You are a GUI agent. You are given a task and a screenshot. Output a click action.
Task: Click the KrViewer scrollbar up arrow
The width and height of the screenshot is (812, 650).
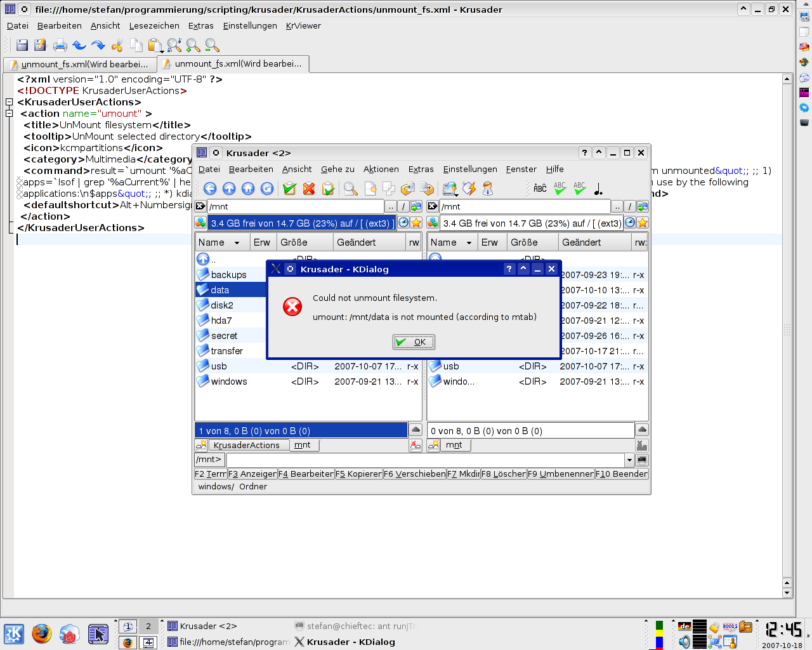tap(787, 79)
